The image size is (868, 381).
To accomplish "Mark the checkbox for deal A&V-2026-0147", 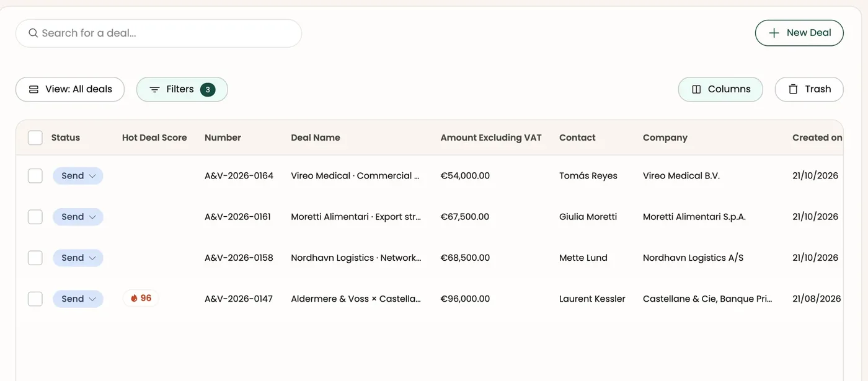I will point(35,299).
